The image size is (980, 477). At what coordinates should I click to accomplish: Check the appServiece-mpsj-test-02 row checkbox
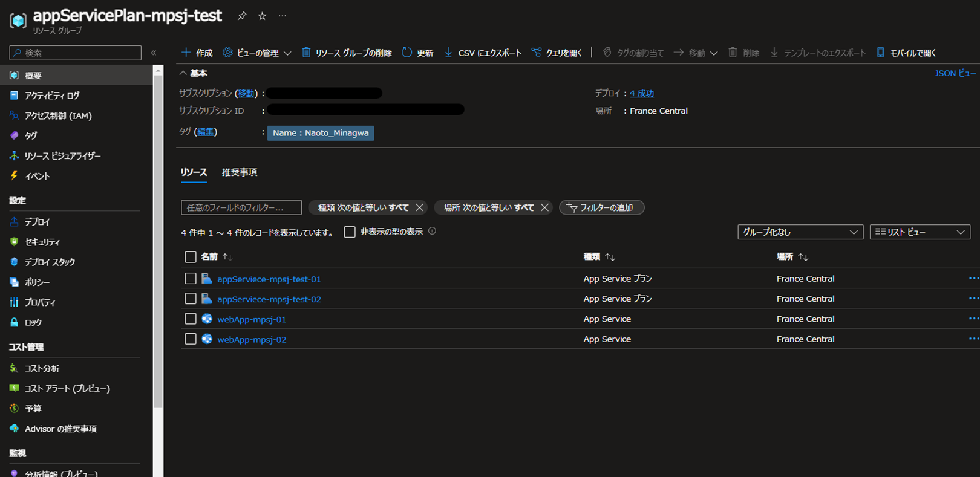click(x=191, y=299)
